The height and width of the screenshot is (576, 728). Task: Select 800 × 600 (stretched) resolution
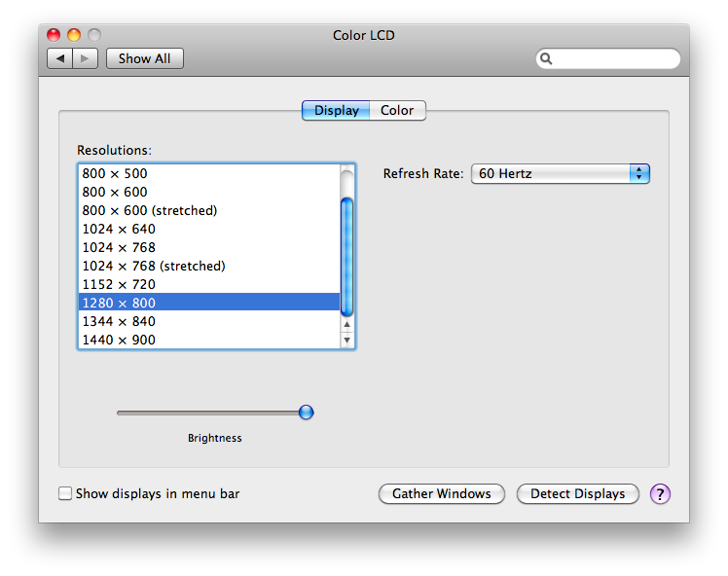point(209,210)
